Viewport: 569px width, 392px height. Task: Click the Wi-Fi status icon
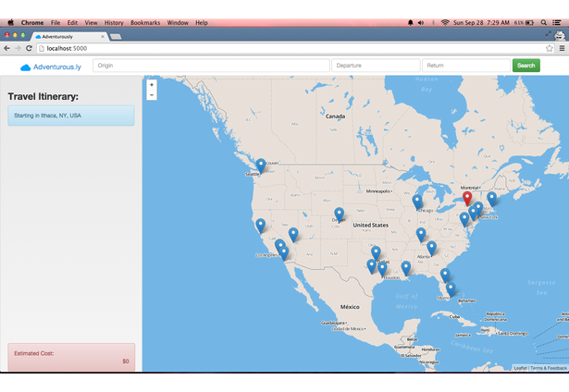pos(445,22)
